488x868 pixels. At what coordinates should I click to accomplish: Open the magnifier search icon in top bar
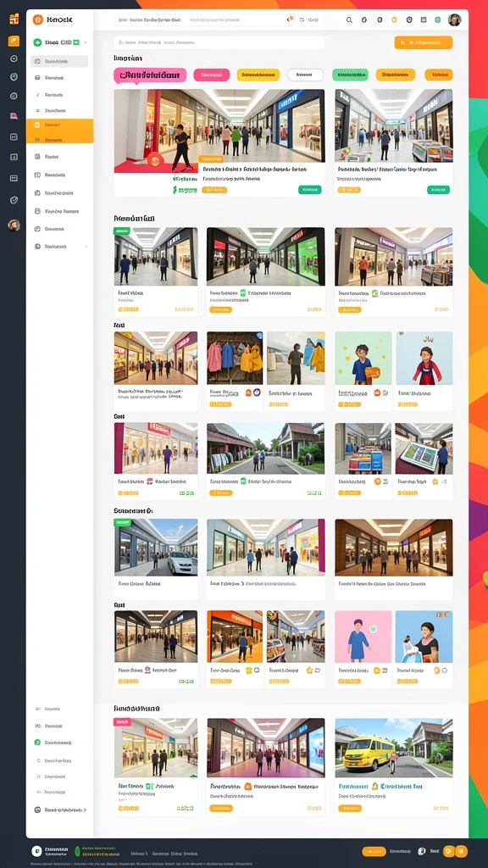[349, 20]
